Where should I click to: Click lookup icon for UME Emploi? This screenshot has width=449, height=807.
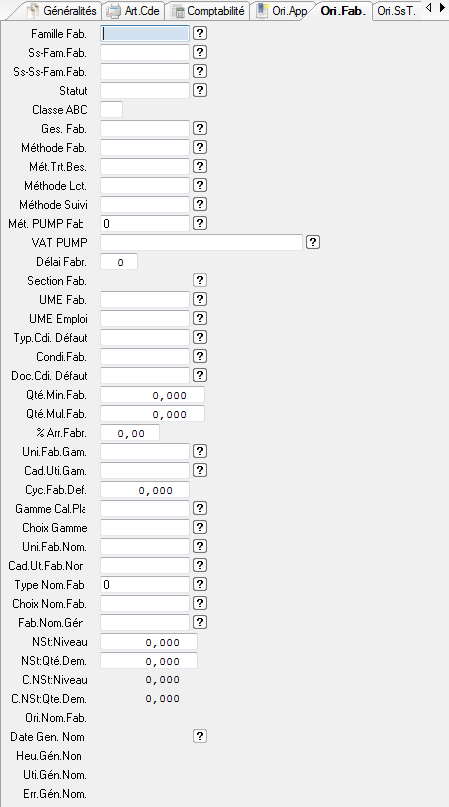(200, 318)
